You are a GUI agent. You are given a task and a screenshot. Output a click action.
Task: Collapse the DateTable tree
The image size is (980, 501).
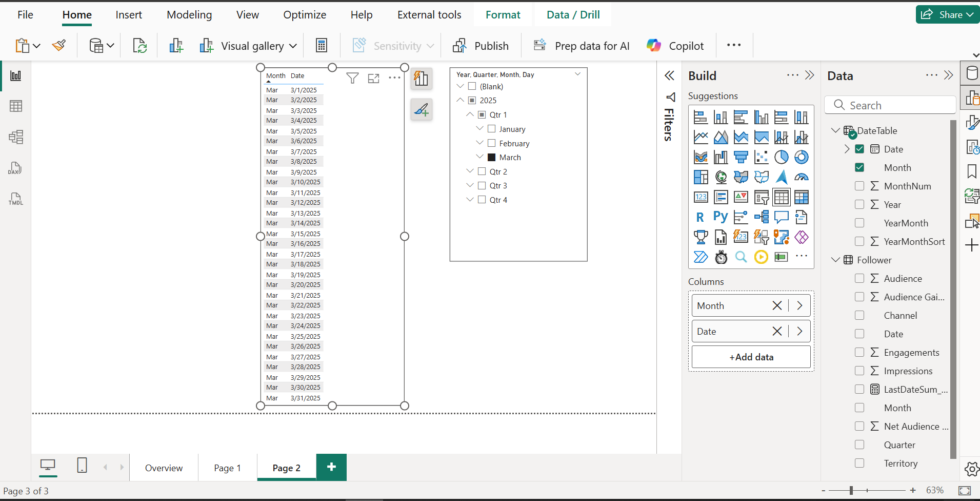(835, 130)
